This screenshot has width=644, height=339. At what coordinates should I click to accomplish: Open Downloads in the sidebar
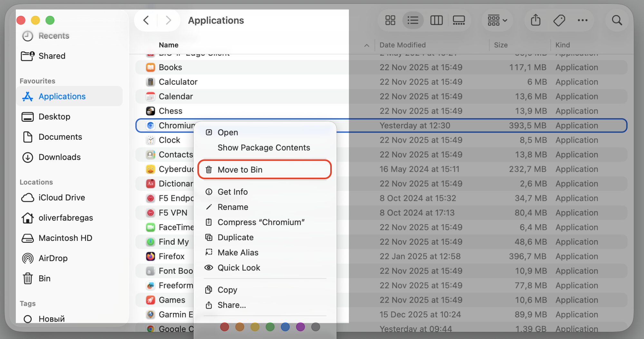pos(51,157)
